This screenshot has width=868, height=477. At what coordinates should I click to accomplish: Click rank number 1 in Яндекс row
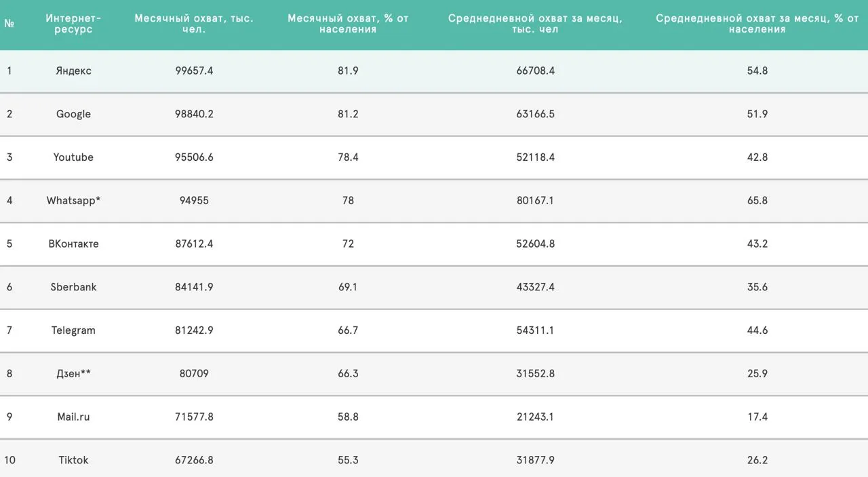[9, 71]
